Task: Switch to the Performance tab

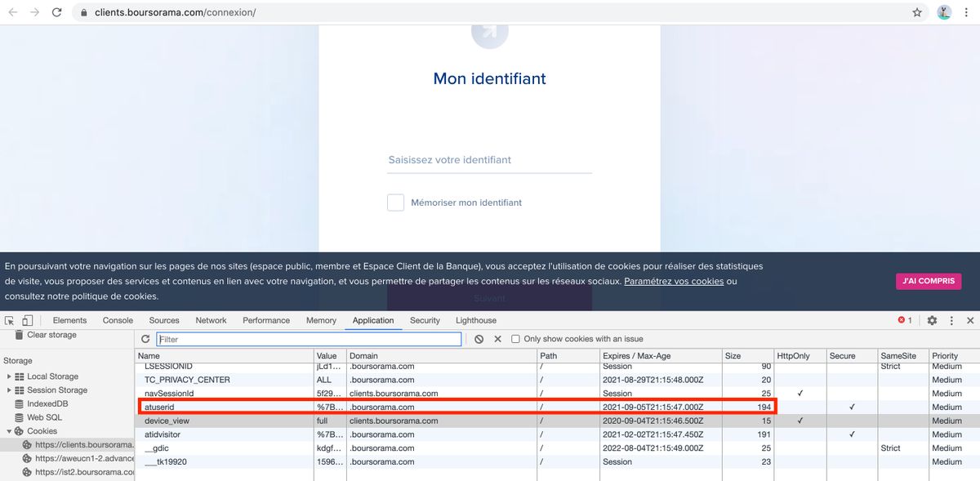Action: [x=266, y=321]
